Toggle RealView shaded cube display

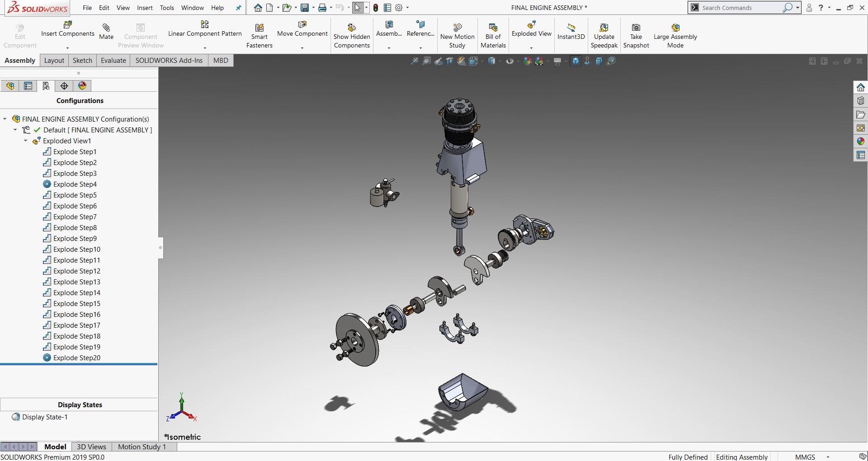(576, 61)
